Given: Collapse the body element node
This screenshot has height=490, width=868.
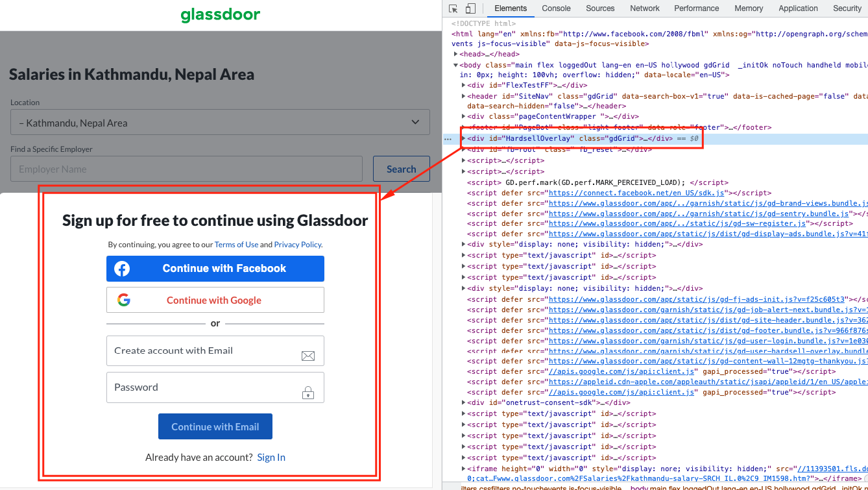Looking at the screenshot, I should click(x=457, y=65).
